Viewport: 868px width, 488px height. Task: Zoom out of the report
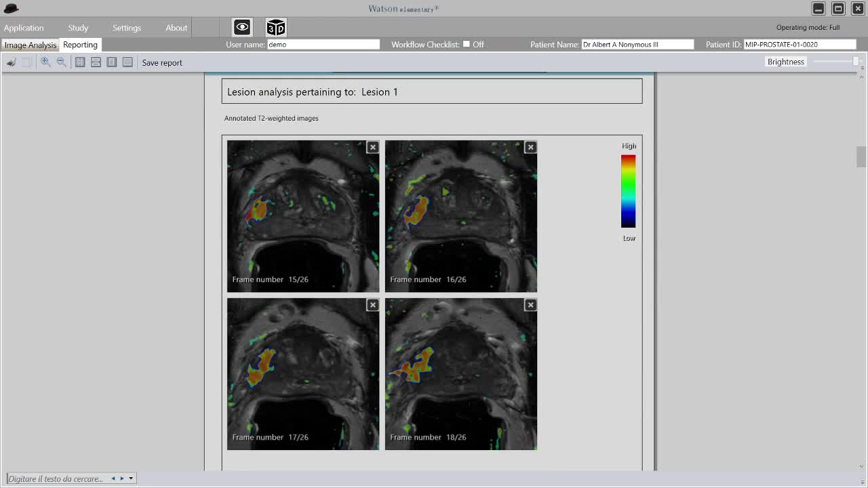click(x=61, y=62)
